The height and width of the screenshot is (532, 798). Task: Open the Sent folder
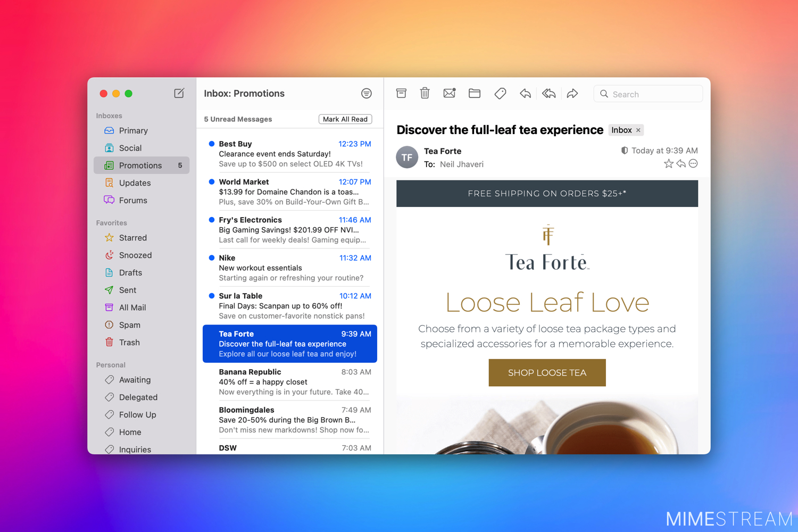click(x=142, y=290)
